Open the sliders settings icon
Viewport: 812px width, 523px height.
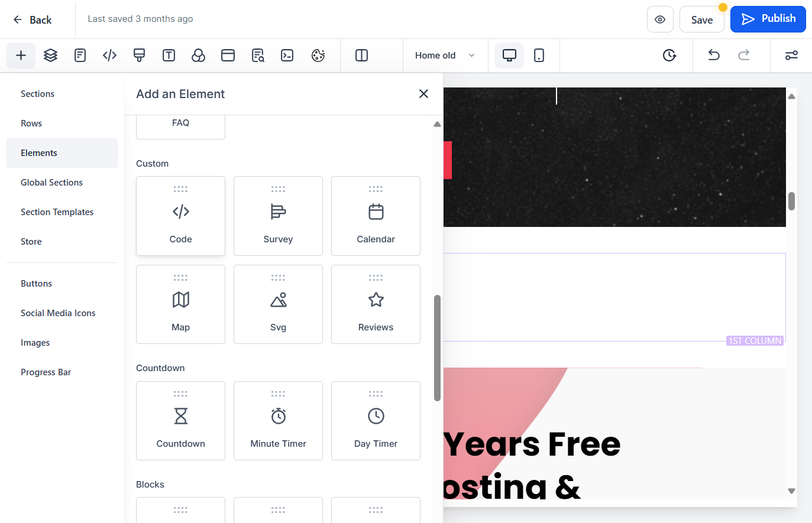pos(791,56)
